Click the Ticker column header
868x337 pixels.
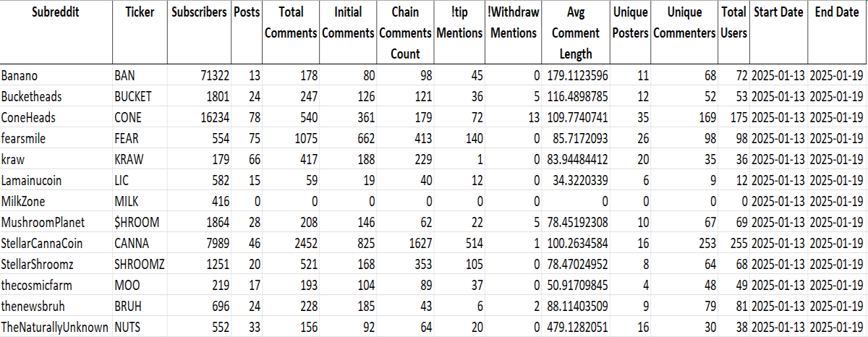(x=140, y=33)
